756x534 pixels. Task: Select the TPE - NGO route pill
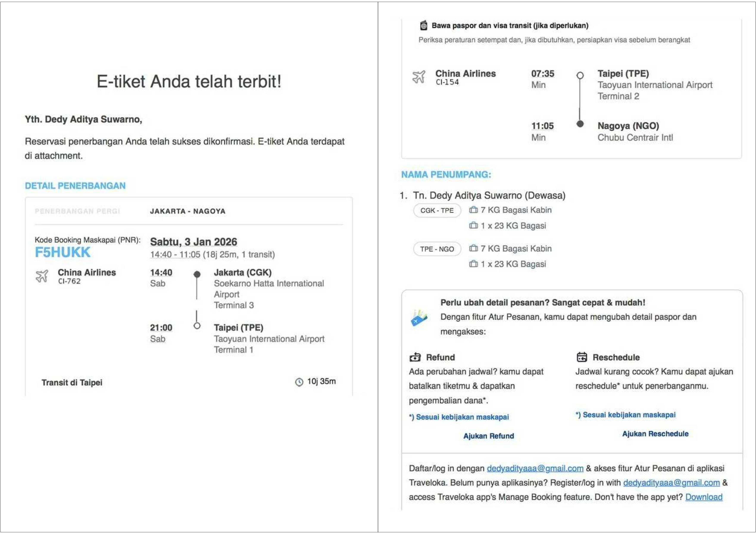tap(437, 249)
